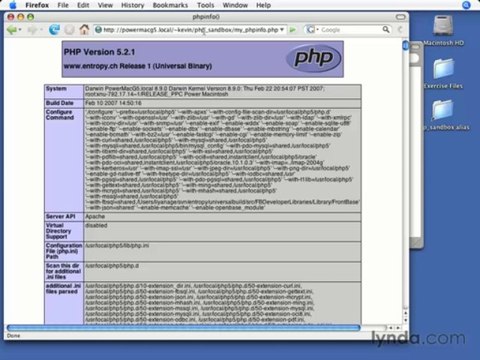The image size is (480, 360).
Task: Click the www.entropy.ch Release text
Action: point(138,66)
